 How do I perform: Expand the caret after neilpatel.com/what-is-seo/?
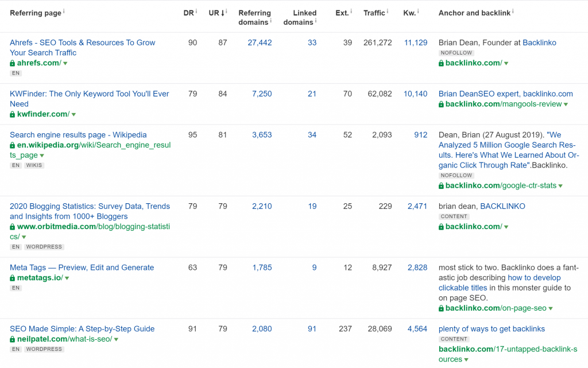click(116, 339)
